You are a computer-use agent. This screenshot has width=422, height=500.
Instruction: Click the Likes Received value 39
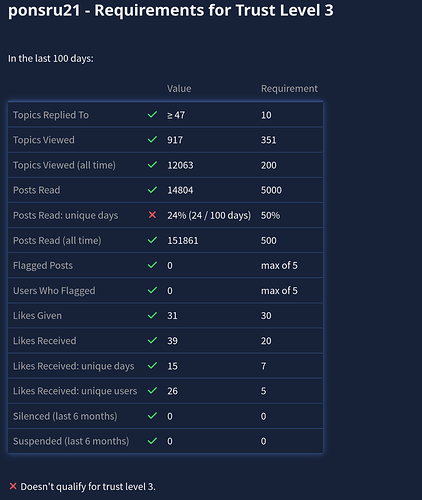coord(172,341)
